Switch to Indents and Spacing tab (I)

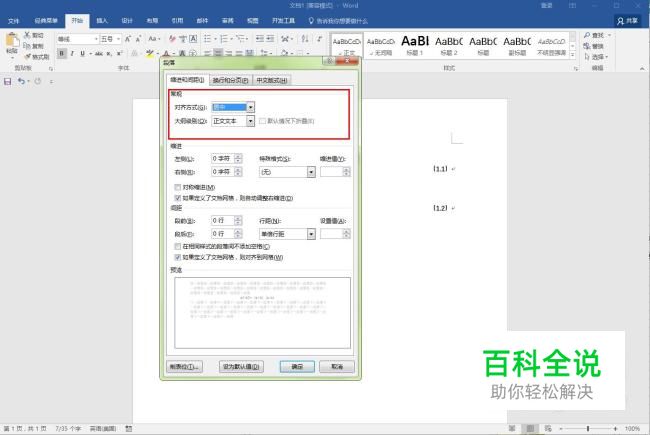tap(187, 80)
